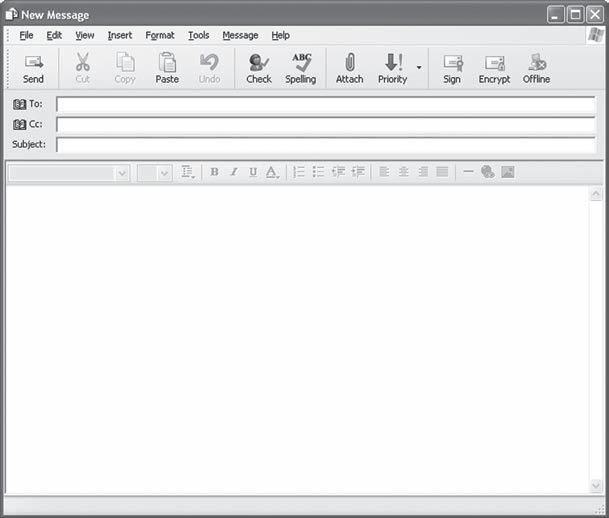Open the Format menu

160,35
